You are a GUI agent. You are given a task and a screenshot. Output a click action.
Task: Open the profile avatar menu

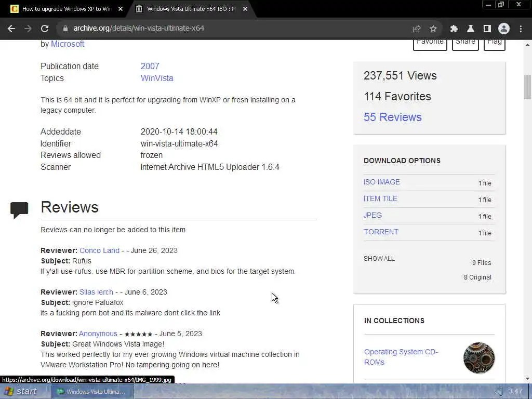click(x=504, y=29)
